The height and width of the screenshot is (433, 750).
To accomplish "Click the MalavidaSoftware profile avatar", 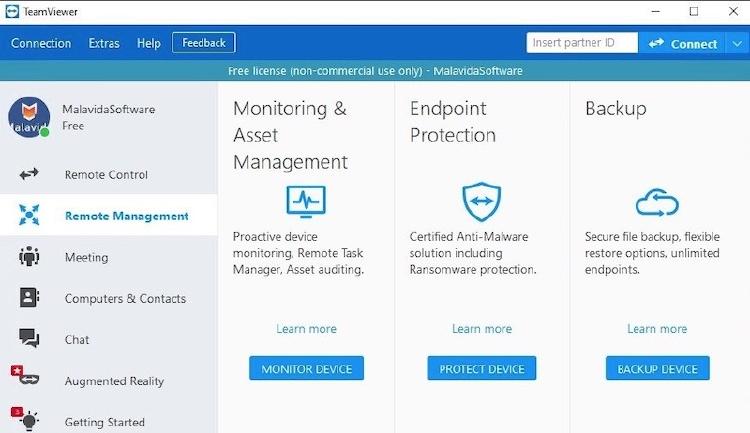I will (x=29, y=117).
